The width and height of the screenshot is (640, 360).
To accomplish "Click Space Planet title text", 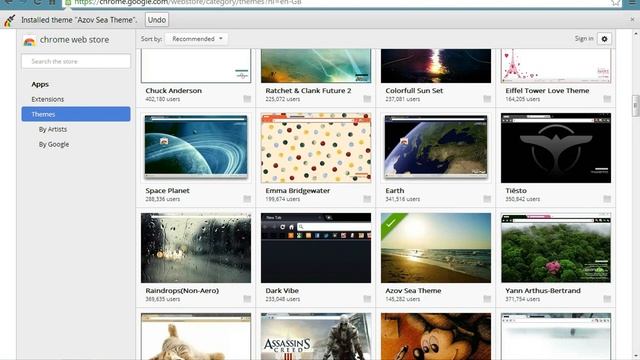I will click(167, 191).
